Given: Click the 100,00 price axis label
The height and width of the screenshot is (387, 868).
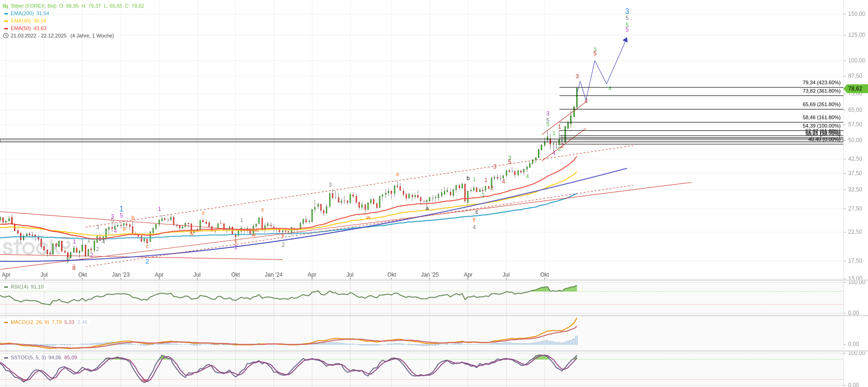Looking at the screenshot, I should coord(856,61).
